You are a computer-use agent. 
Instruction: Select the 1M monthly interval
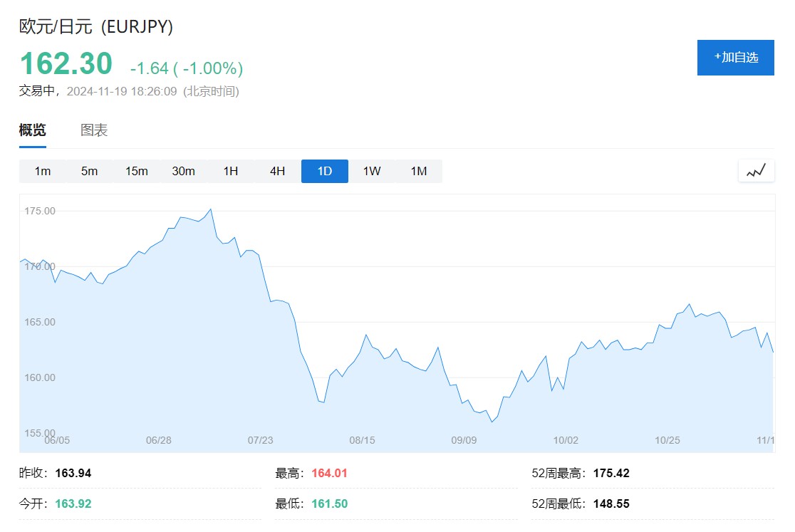coord(419,172)
